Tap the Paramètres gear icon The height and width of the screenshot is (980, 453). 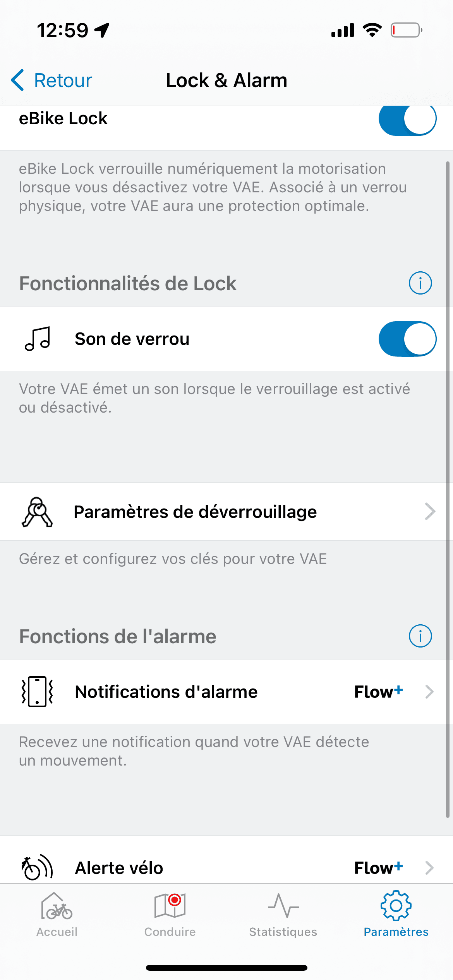click(396, 906)
